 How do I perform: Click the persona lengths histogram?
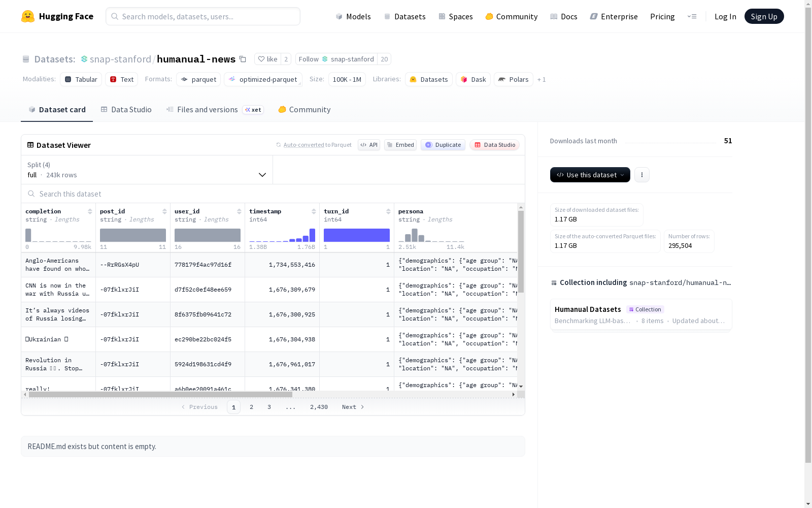click(x=431, y=235)
